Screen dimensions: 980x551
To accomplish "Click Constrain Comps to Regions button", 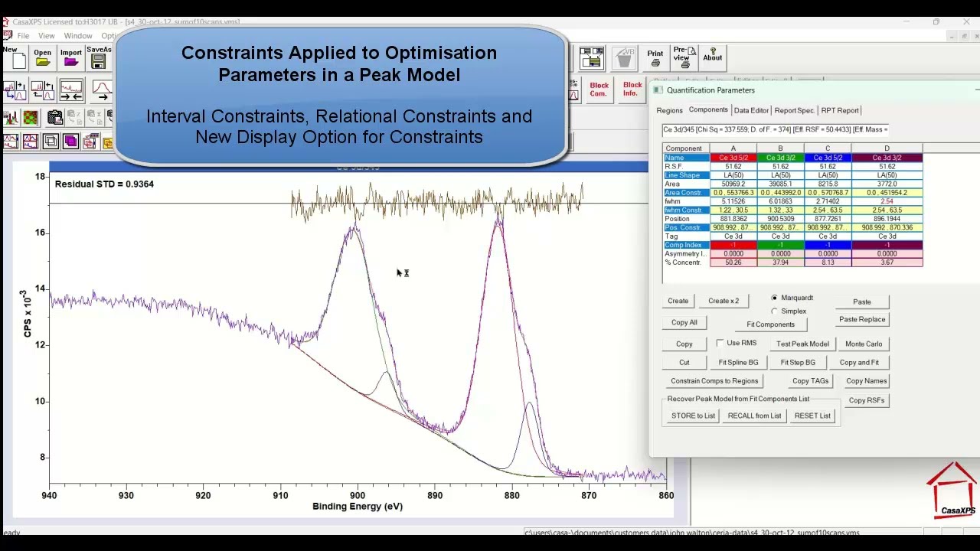I will [714, 380].
